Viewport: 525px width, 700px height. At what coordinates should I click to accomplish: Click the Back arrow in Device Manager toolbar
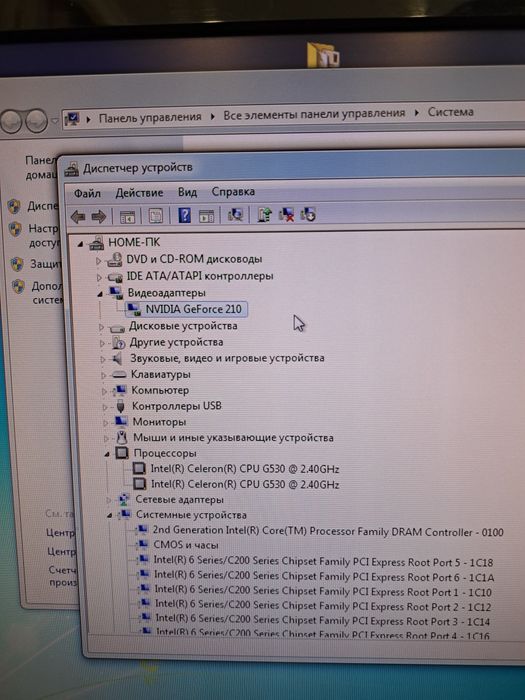[78, 217]
